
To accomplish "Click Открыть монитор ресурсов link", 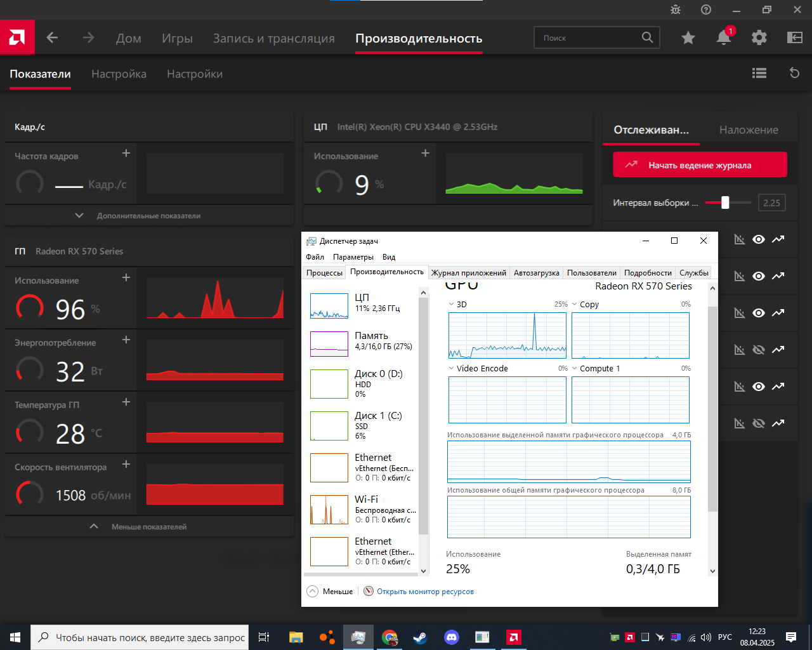I will point(425,592).
